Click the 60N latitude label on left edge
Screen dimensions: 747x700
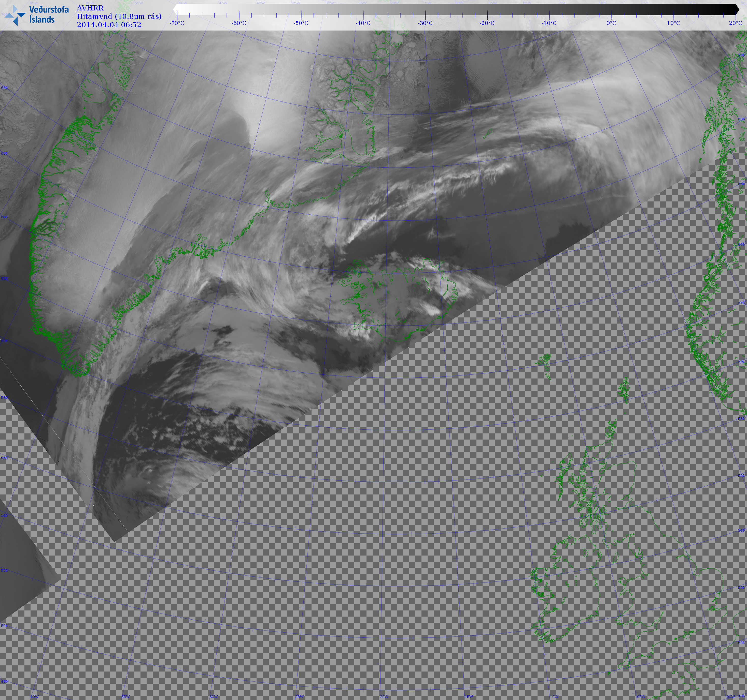(5, 341)
